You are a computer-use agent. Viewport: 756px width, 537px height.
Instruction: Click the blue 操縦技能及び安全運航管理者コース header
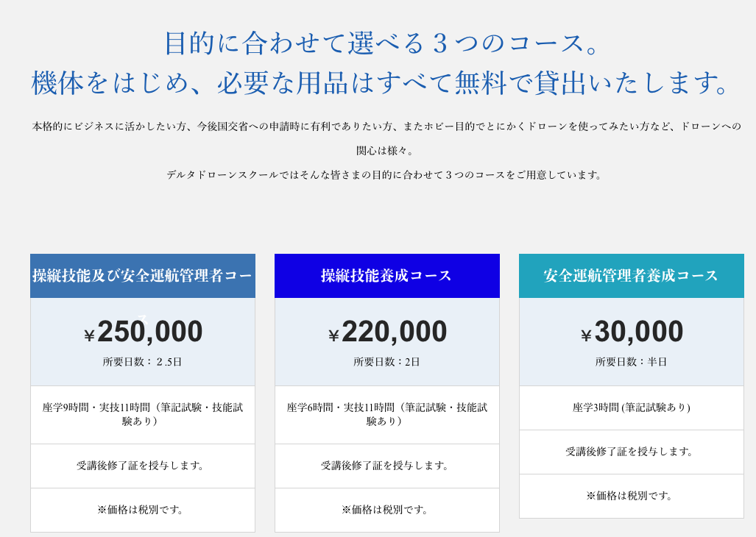(142, 276)
